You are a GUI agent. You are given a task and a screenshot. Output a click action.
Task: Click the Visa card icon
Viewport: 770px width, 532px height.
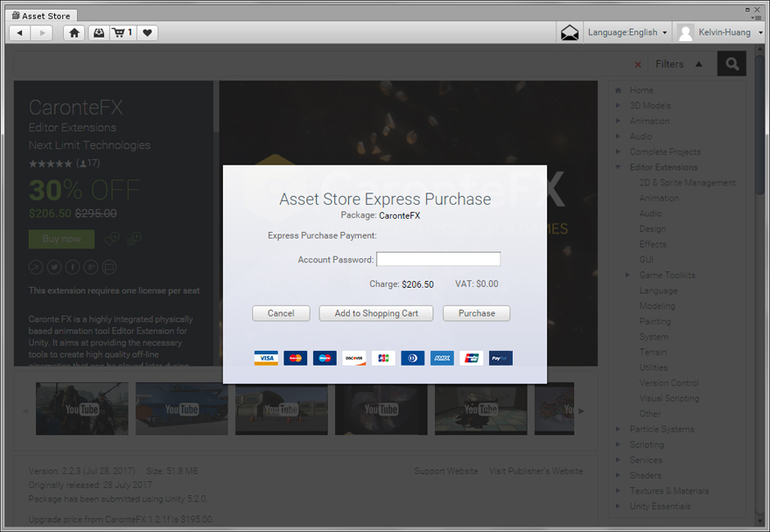(266, 358)
